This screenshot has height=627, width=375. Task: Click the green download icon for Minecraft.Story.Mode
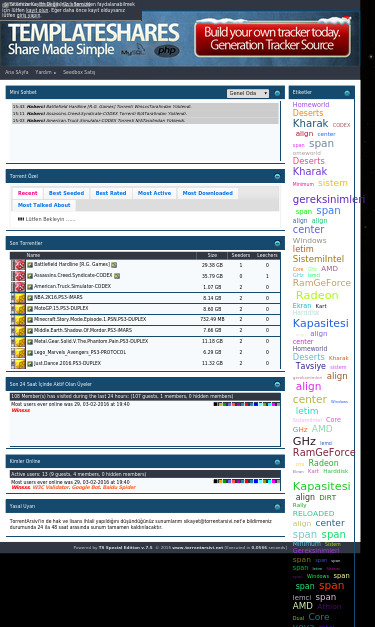pos(30,320)
